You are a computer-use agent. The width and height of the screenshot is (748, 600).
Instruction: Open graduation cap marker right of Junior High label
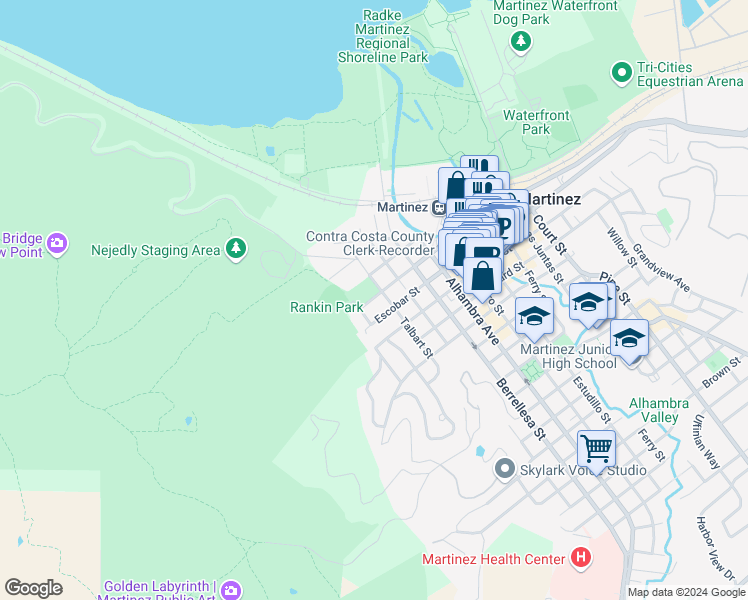(629, 341)
